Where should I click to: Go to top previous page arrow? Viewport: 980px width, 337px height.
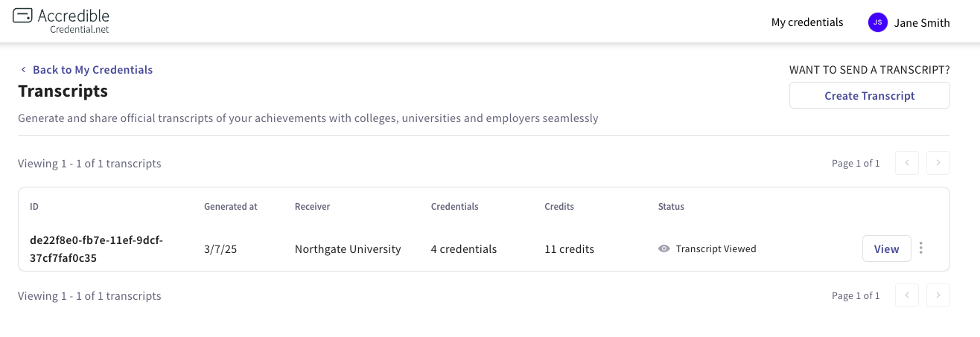pos(906,163)
